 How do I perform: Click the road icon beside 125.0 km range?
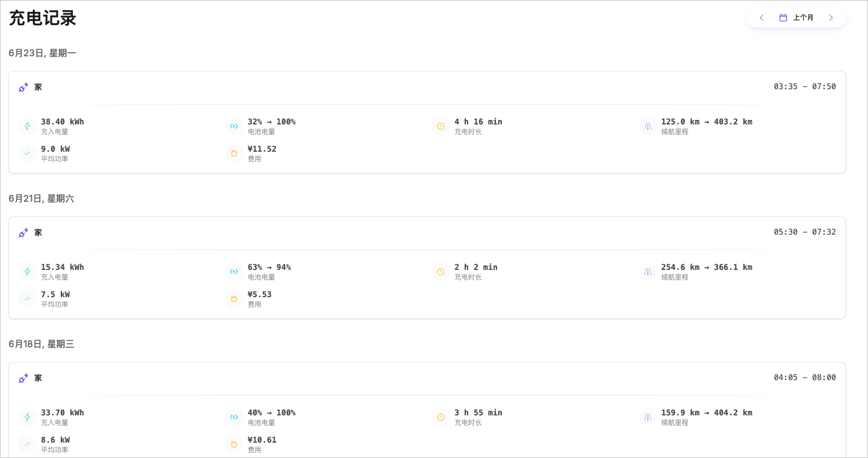pos(648,126)
